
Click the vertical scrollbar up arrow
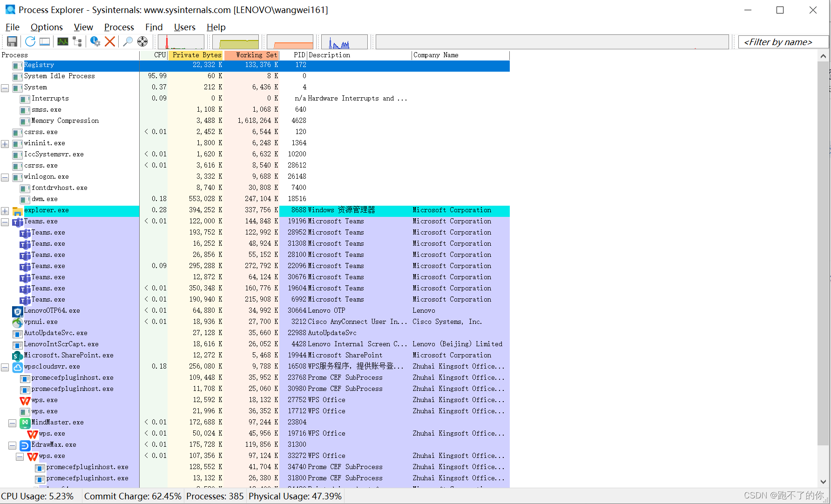(823, 56)
